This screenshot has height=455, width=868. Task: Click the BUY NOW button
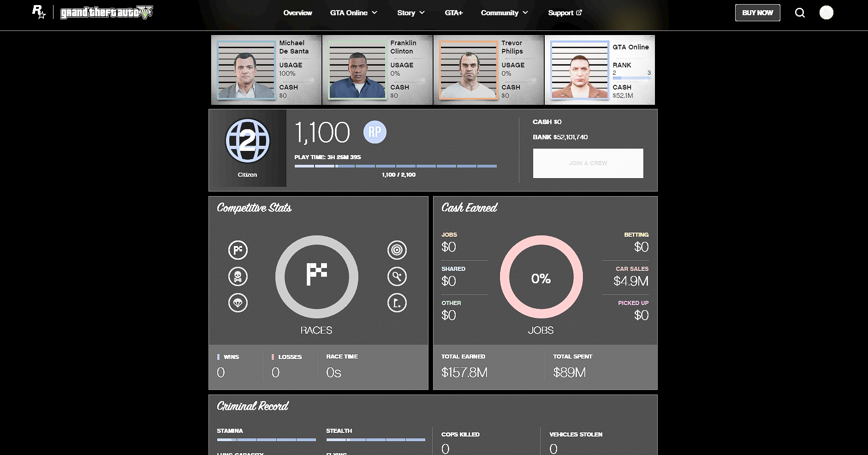point(758,12)
